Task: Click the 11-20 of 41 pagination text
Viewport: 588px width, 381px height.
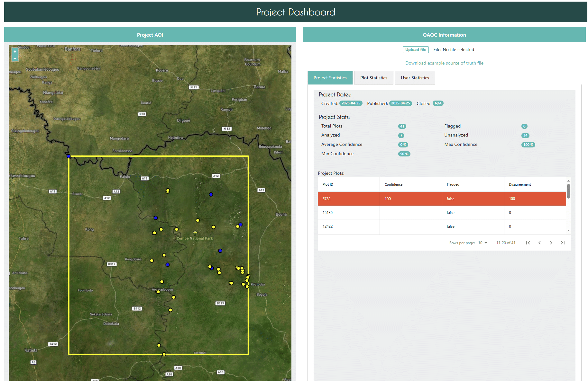Action: tap(506, 243)
